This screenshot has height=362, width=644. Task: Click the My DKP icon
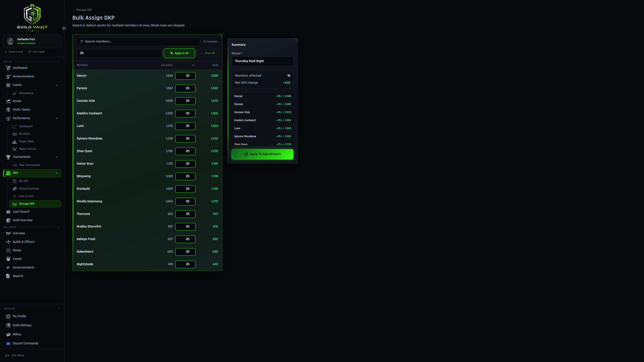[x=15, y=181]
